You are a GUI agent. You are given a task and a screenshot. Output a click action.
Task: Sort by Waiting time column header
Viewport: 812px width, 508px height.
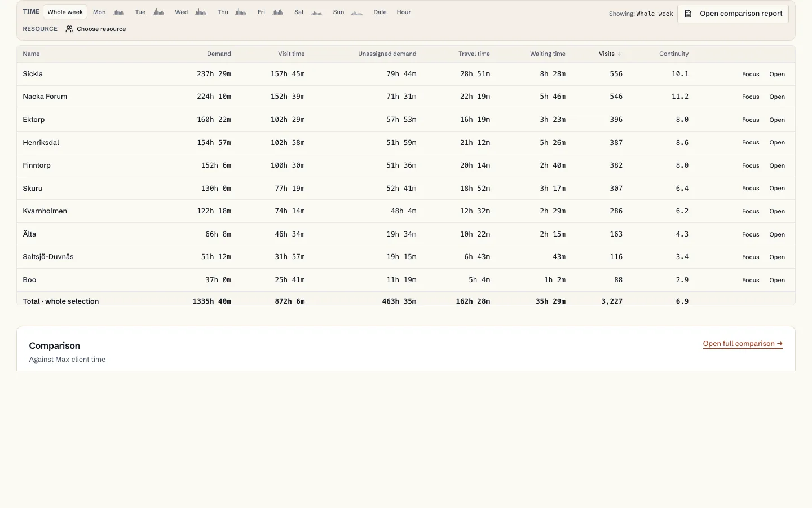(548, 54)
